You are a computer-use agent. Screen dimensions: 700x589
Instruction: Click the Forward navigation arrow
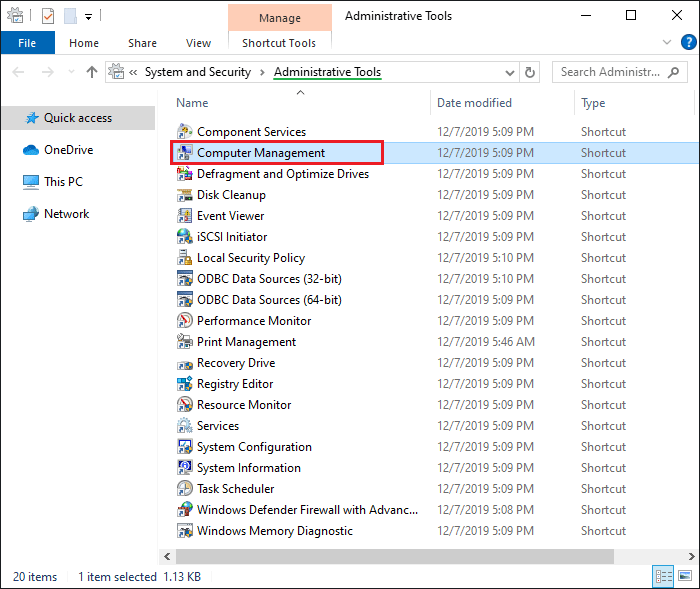(x=48, y=72)
